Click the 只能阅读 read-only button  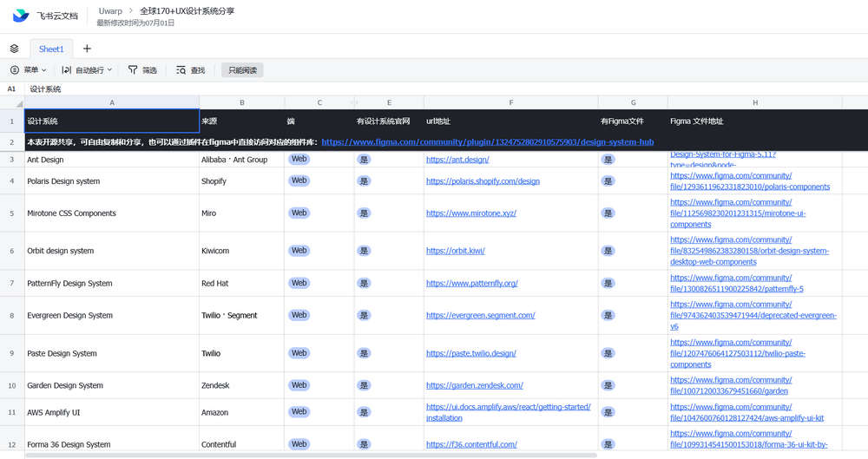click(x=242, y=70)
